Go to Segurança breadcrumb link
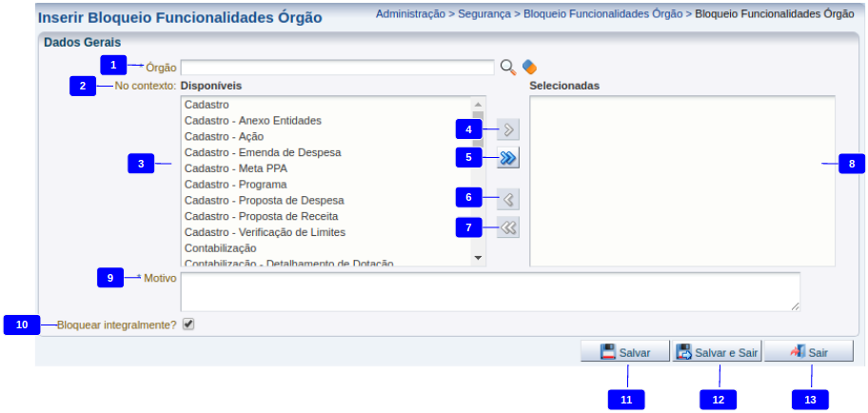The image size is (868, 413). coord(483,15)
